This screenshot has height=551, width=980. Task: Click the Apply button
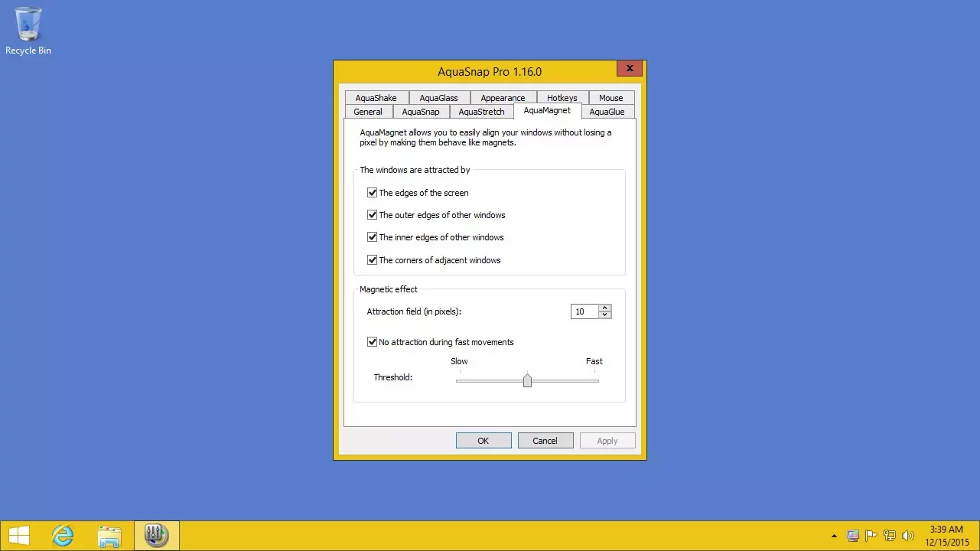(x=607, y=441)
